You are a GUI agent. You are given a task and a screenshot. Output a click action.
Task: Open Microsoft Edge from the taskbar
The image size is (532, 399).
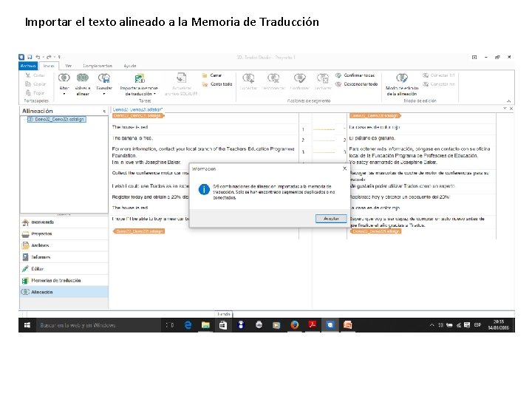[188, 325]
